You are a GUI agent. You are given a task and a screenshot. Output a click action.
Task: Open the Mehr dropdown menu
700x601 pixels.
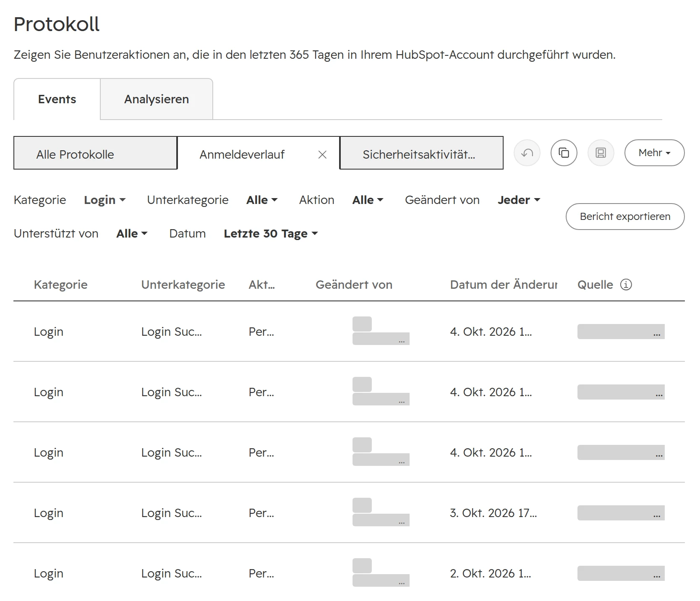pos(654,153)
